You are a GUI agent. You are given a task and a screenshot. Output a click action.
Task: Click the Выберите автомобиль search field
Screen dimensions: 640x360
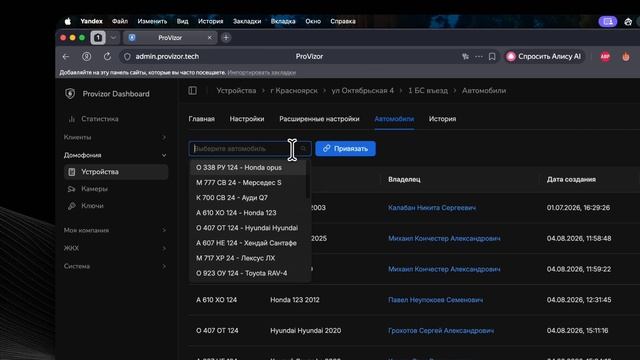click(250, 149)
